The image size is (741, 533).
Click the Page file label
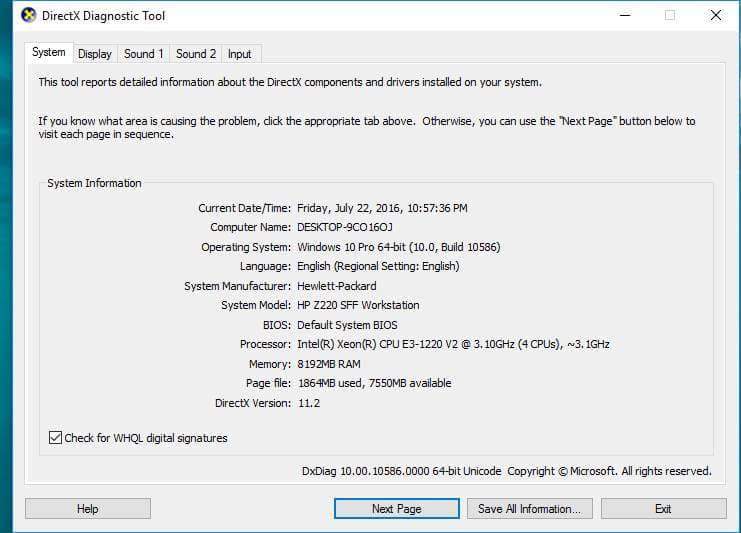tap(268, 383)
